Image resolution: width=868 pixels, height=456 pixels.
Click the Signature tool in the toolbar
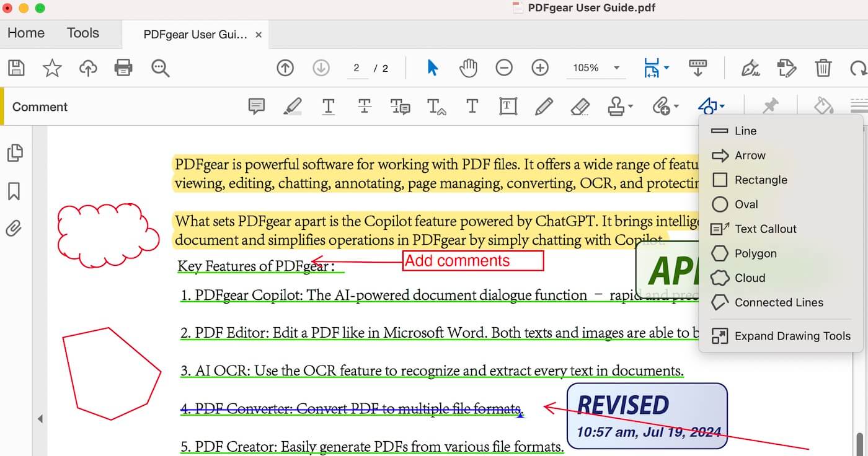click(750, 68)
